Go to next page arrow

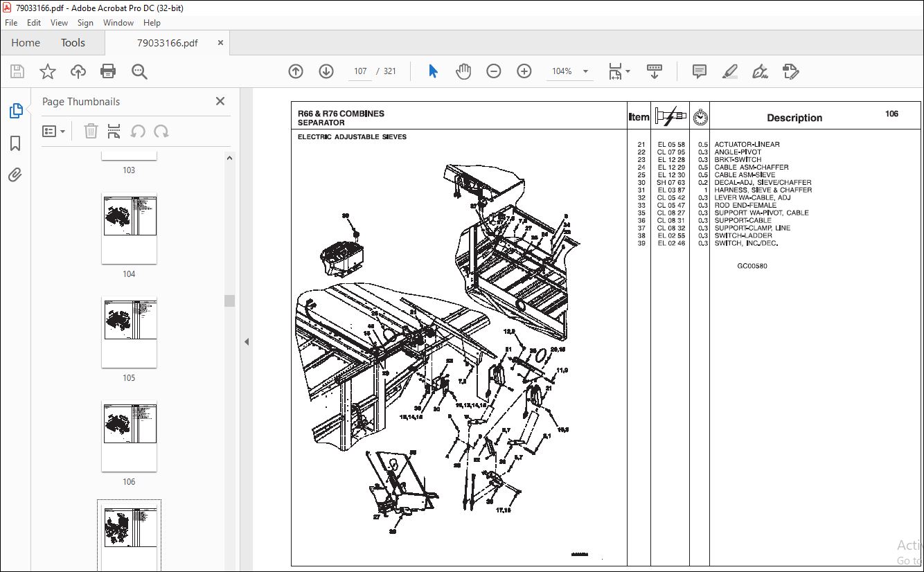[x=326, y=71]
